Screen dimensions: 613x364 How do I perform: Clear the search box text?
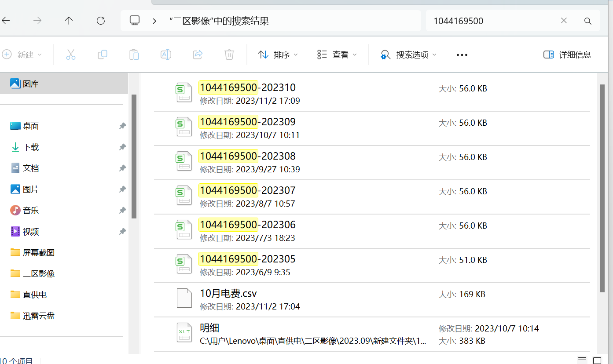564,21
